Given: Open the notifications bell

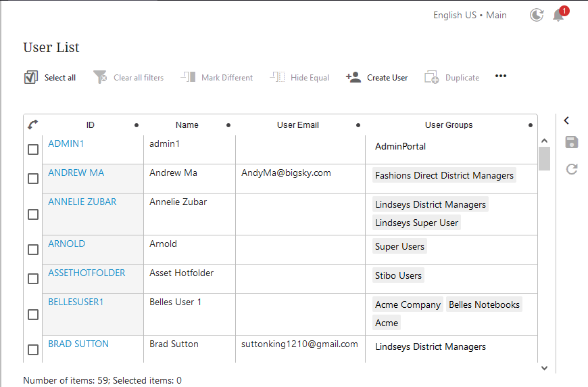Looking at the screenshot, I should click(558, 15).
